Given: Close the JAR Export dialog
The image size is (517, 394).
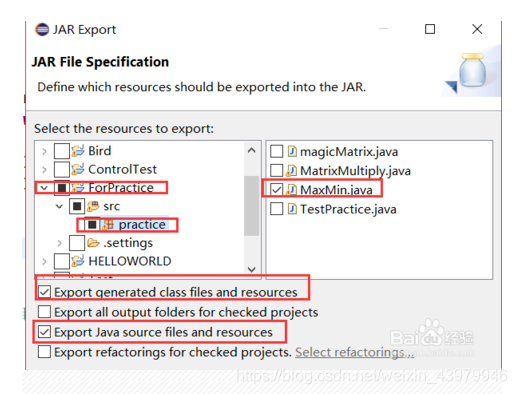Looking at the screenshot, I should click(477, 29).
